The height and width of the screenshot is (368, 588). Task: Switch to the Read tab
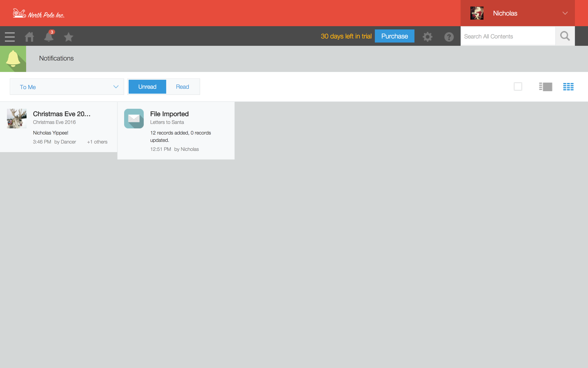[183, 87]
